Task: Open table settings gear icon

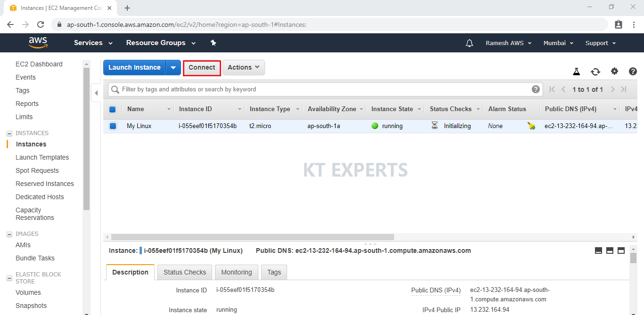Action: click(614, 71)
